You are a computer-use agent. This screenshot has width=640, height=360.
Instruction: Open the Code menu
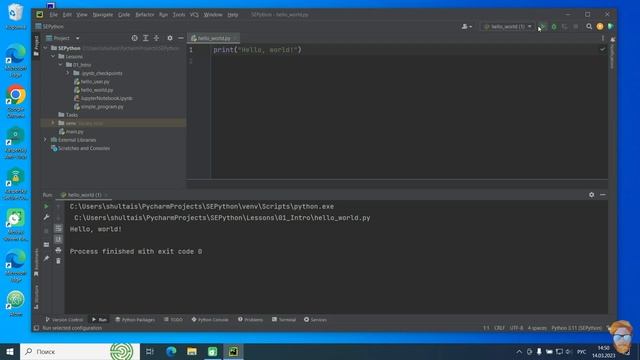(124, 15)
